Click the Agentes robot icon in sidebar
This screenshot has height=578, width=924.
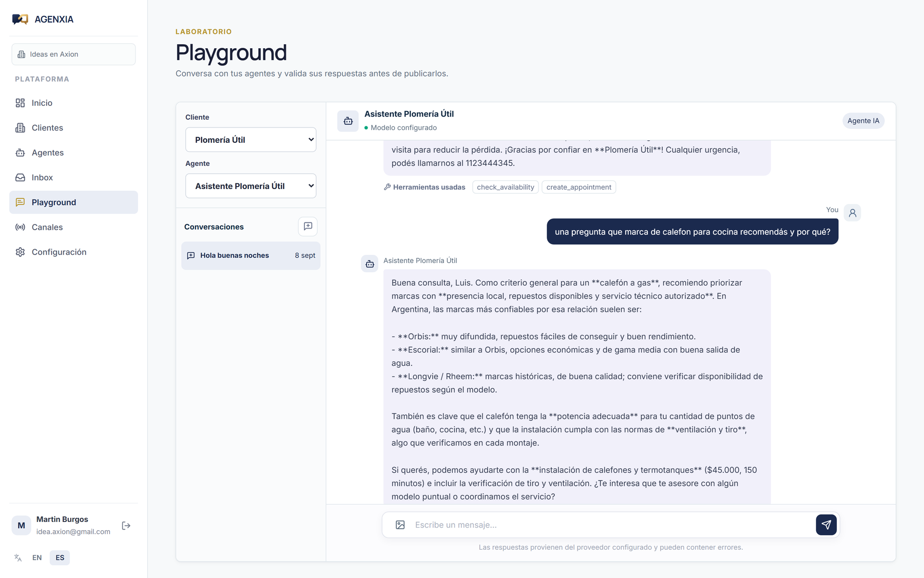coord(20,153)
